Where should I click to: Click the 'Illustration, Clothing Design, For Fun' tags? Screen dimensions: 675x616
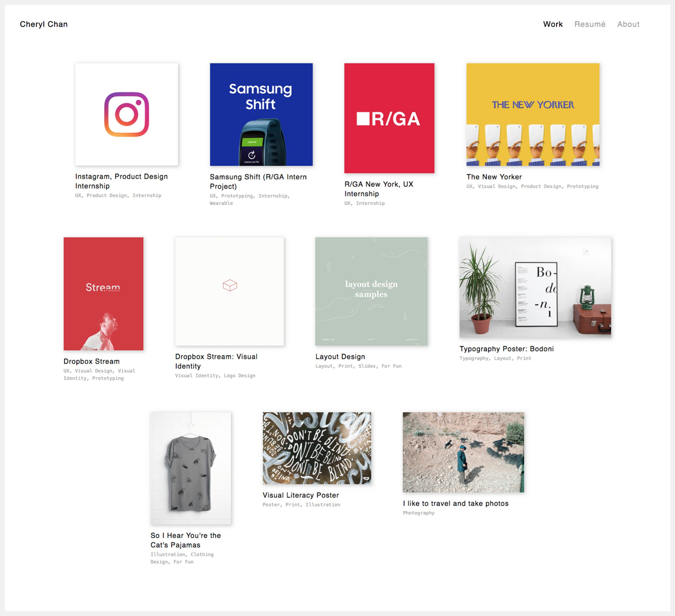pos(182,558)
